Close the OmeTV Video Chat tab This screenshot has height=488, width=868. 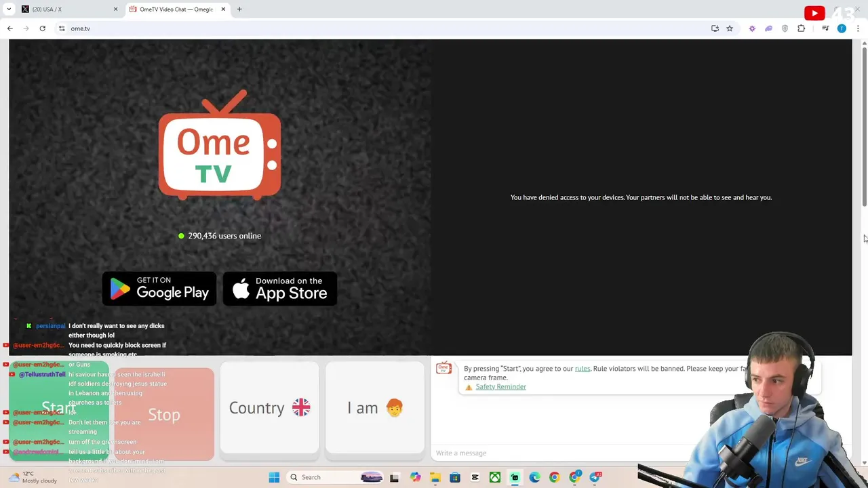(223, 9)
